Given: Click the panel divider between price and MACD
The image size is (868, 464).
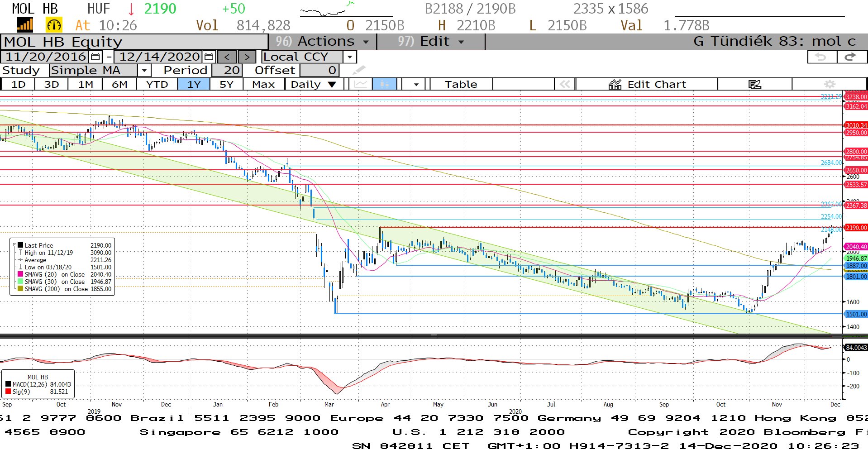Looking at the screenshot, I should pos(434,336).
